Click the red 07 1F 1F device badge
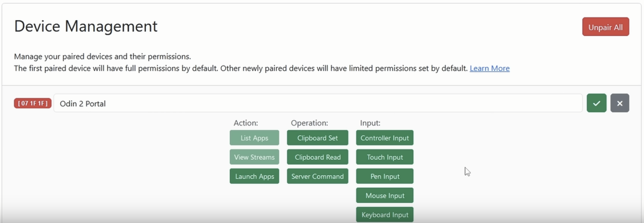The width and height of the screenshot is (644, 223). pyautogui.click(x=33, y=103)
